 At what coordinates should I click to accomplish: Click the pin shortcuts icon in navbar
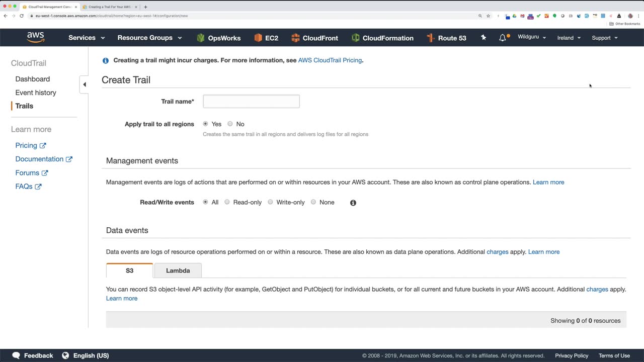tap(484, 38)
